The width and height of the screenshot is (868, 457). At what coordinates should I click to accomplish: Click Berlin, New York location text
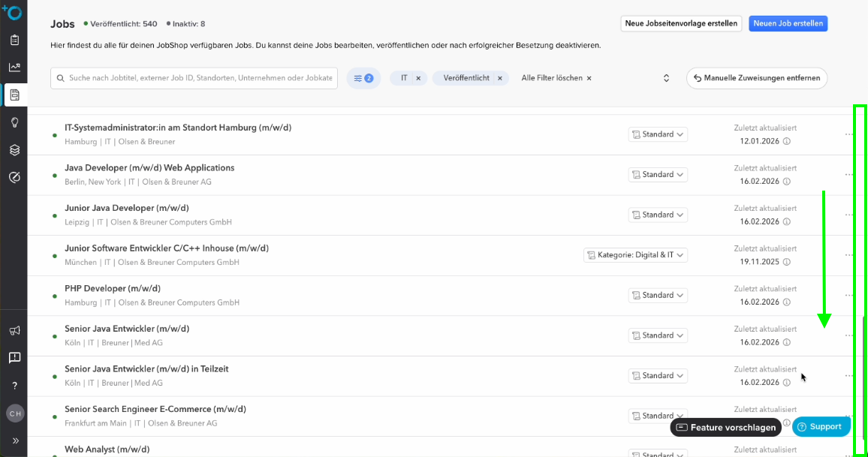point(92,182)
